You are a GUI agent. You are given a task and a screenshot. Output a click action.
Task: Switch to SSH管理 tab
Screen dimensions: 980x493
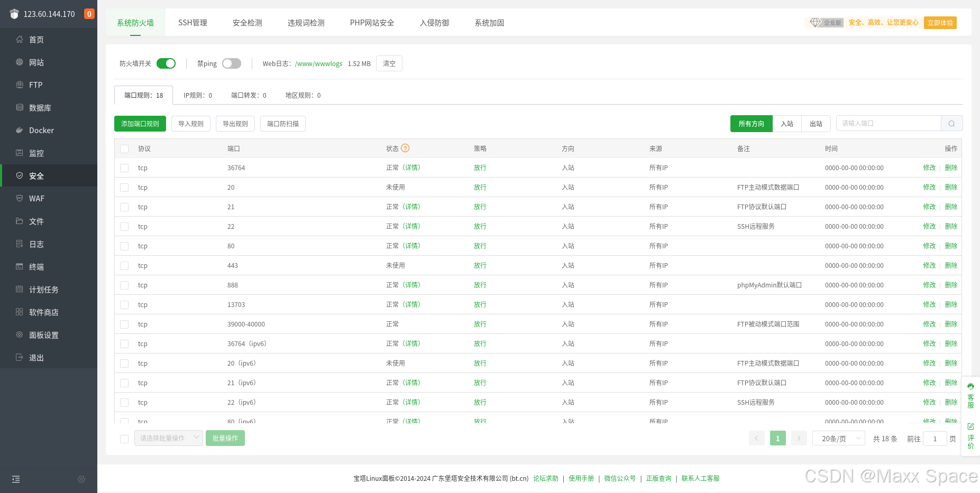coord(193,23)
